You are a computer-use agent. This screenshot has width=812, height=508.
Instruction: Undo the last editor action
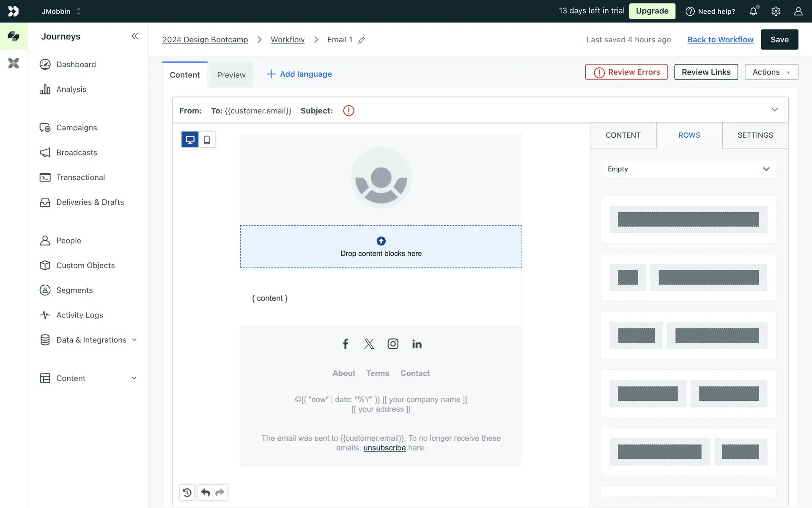(206, 492)
